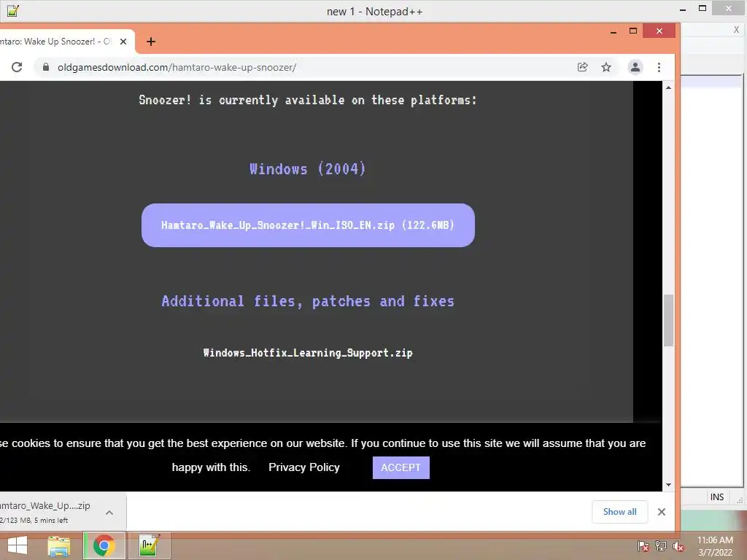The image size is (747, 560).
Task: Download Hamtaro_Wake_Up_Snoozer!_Win_ISO_EN.zip
Action: click(x=308, y=225)
